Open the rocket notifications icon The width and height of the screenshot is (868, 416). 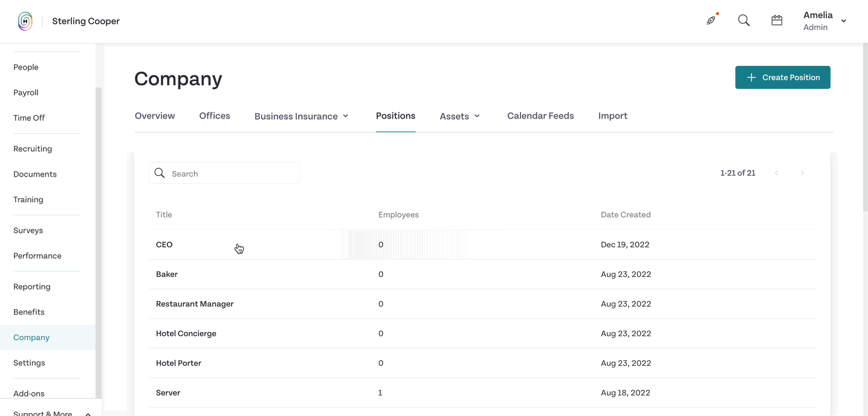(711, 21)
